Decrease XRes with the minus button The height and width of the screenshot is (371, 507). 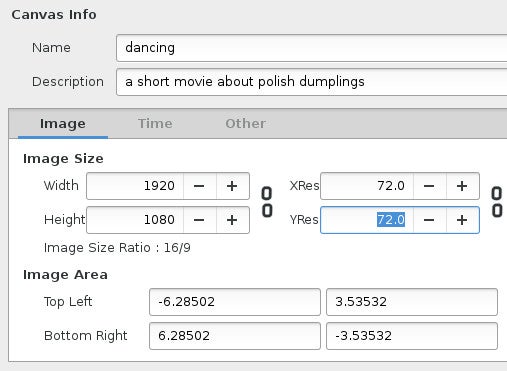[x=429, y=186]
